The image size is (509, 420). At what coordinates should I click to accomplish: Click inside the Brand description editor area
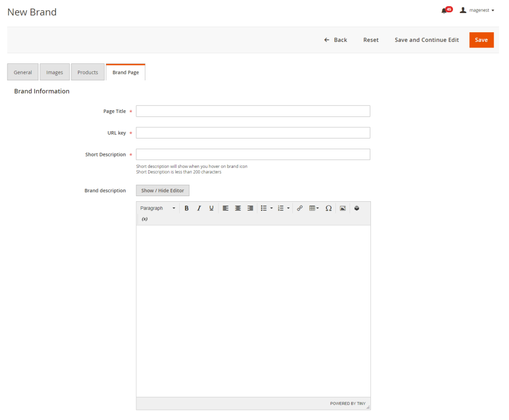253,311
